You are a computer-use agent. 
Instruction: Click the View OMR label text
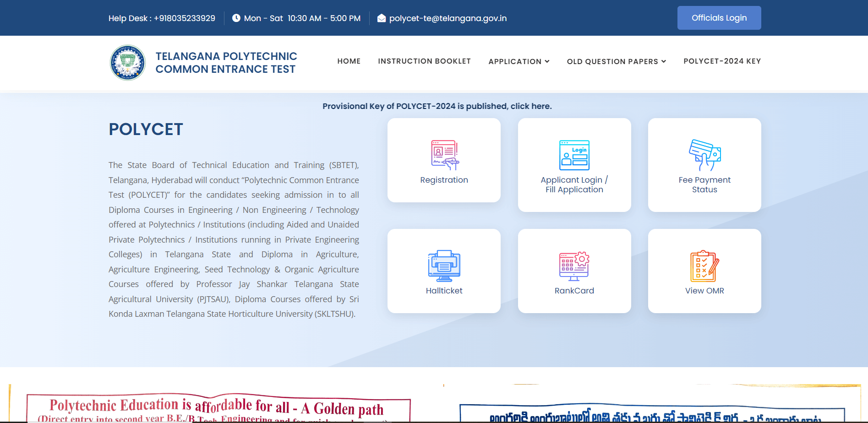[x=704, y=291]
